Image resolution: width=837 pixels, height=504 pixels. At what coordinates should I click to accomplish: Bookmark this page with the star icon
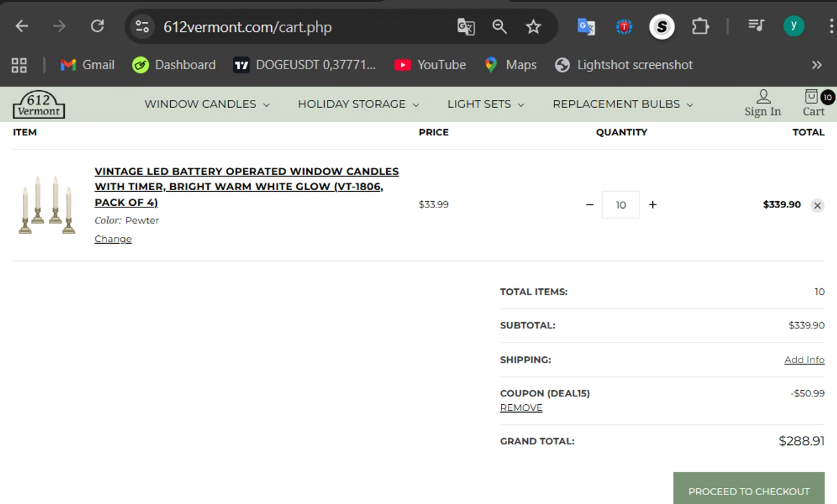(533, 26)
